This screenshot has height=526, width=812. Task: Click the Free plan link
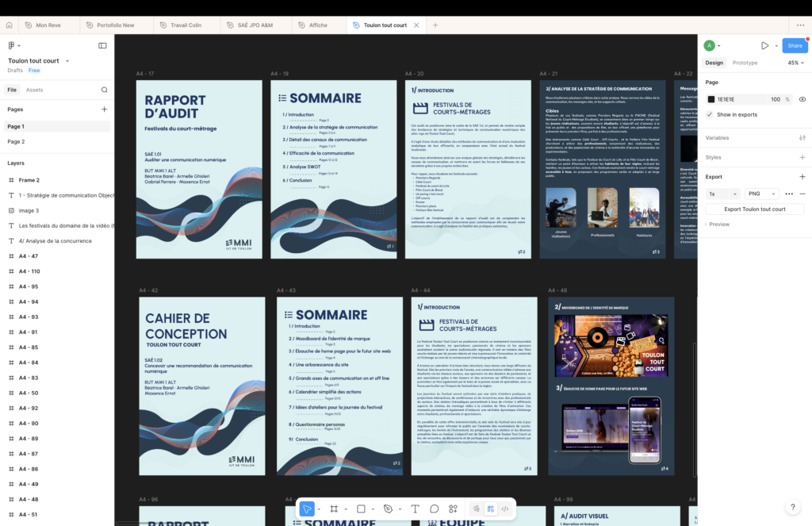[34, 71]
